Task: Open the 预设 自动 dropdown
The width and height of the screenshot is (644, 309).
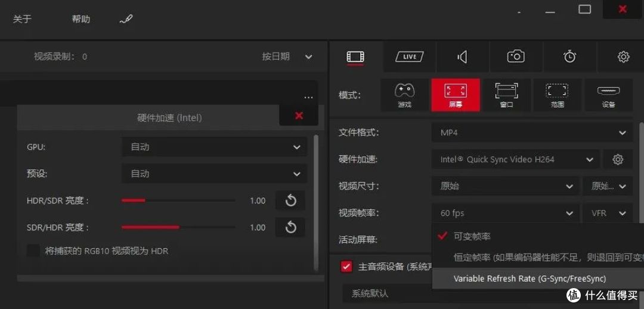Action: (x=215, y=174)
